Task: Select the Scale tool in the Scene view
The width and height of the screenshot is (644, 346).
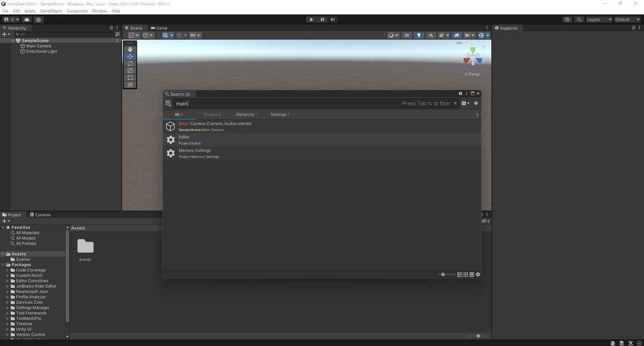Action: click(130, 71)
